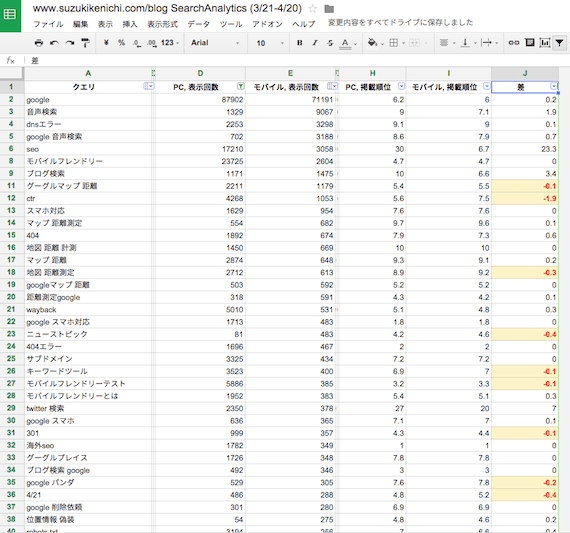Open filter dropdown on クエリ column
The height and width of the screenshot is (533, 570).
click(x=149, y=87)
